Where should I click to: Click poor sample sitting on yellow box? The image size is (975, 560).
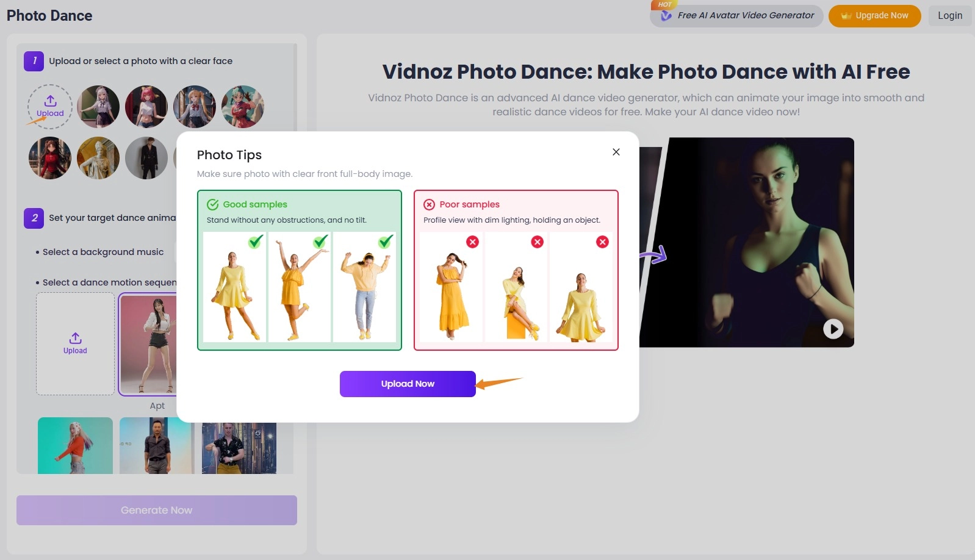point(516,287)
